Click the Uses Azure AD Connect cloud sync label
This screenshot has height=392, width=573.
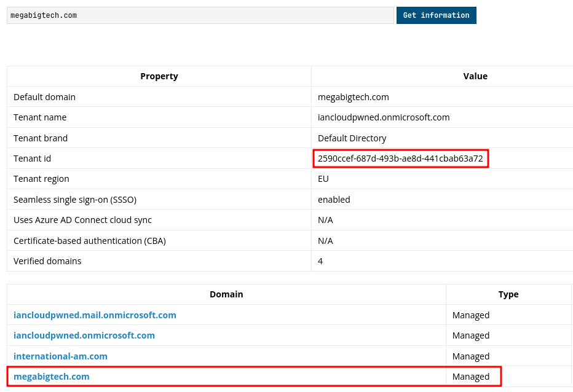click(x=82, y=220)
